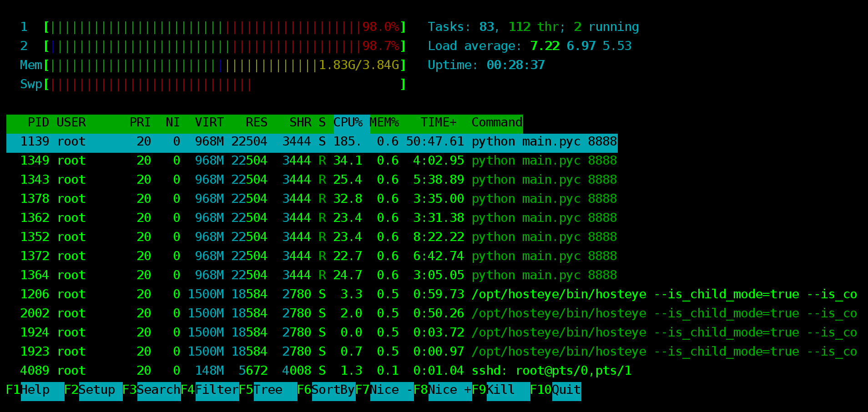
Task: Raise niceness with F8 Nice +
Action: pyautogui.click(x=443, y=391)
